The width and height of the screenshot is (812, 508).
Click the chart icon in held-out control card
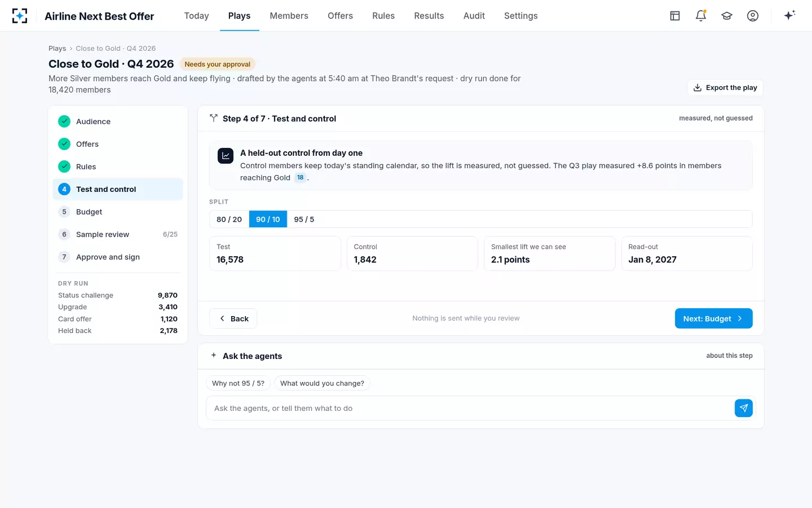pyautogui.click(x=226, y=156)
